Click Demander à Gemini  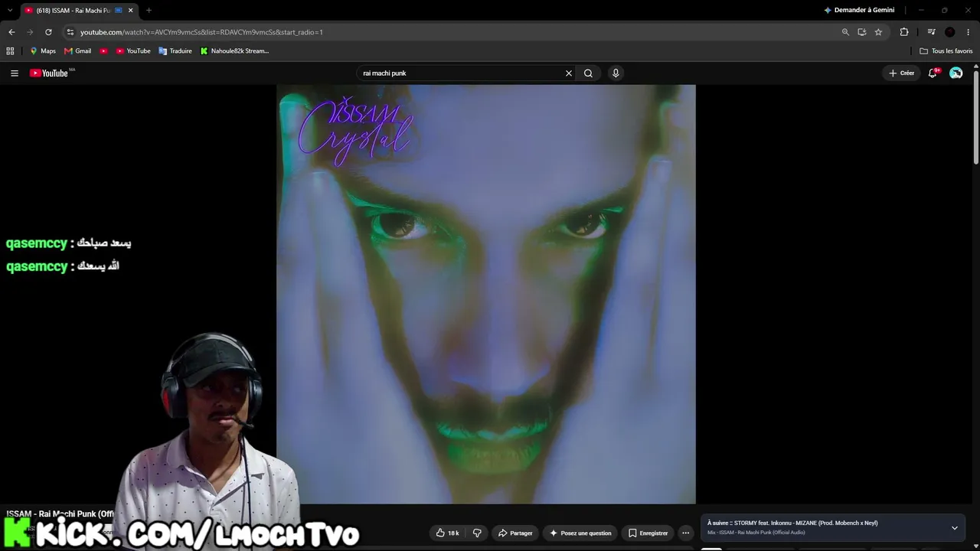pyautogui.click(x=859, y=10)
